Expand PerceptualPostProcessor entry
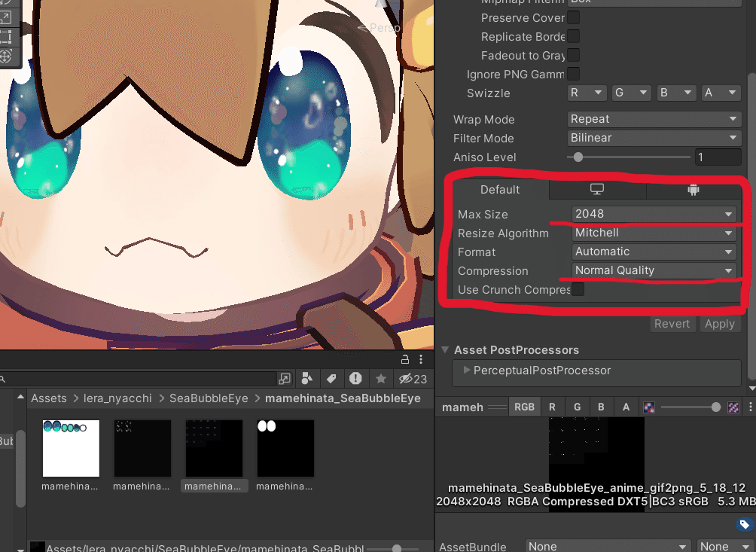756x552 pixels. (x=466, y=371)
